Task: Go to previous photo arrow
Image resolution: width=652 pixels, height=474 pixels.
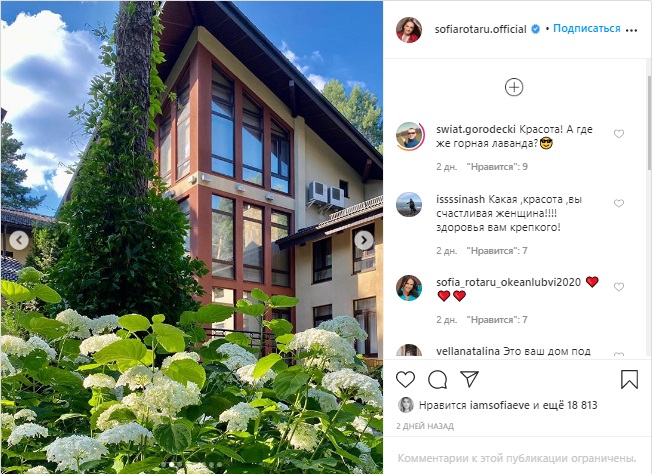Action: [19, 240]
